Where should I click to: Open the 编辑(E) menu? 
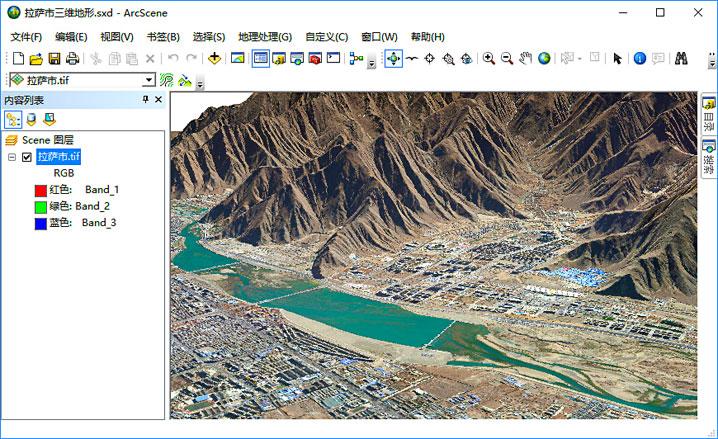coord(71,37)
